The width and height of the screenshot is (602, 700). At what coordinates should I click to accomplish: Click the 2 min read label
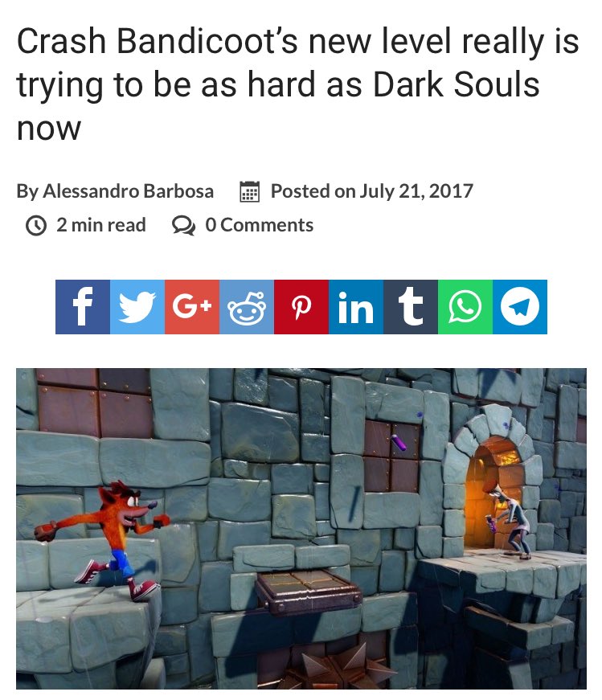point(101,225)
